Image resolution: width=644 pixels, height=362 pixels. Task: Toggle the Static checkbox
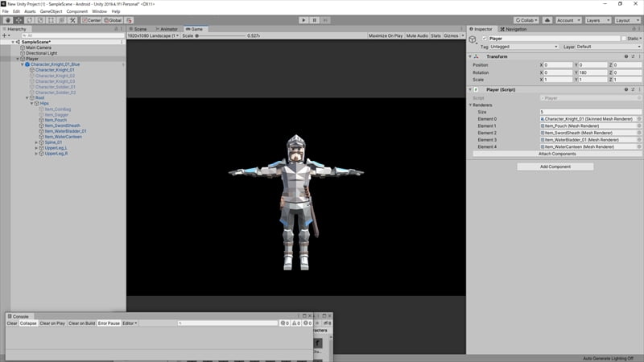(624, 39)
